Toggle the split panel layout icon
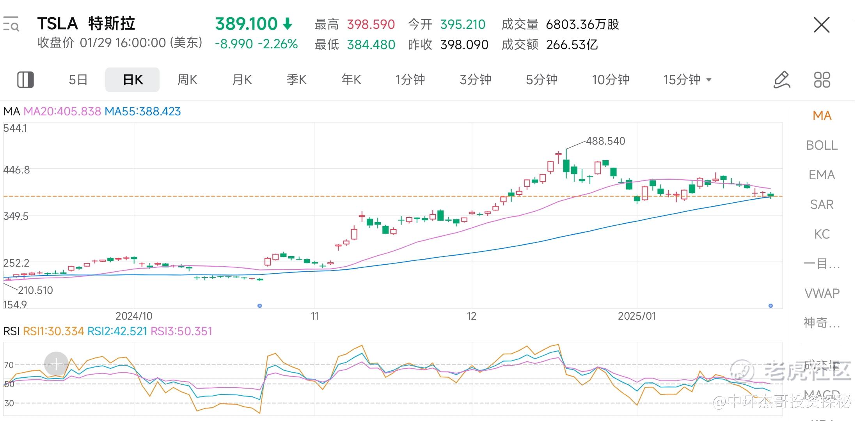The image size is (868, 421). click(x=25, y=80)
